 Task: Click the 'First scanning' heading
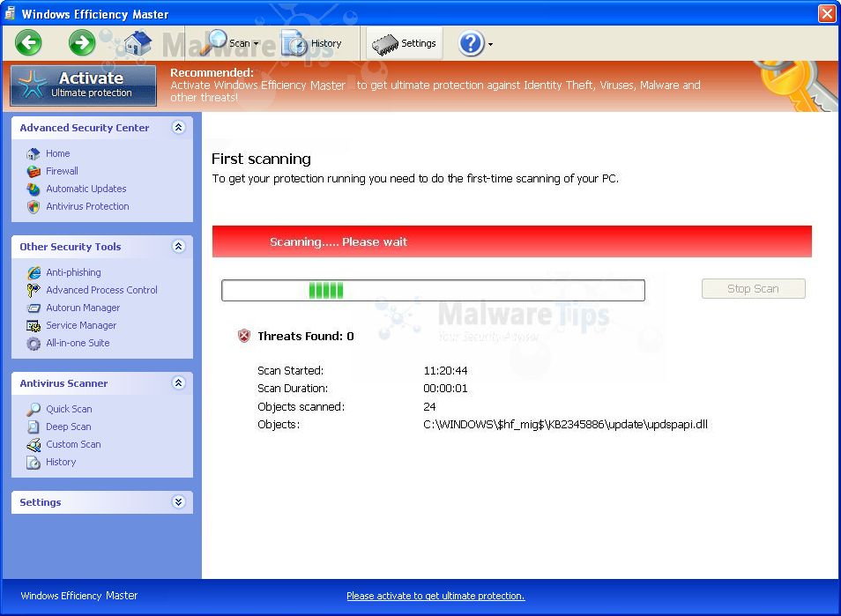click(x=261, y=160)
